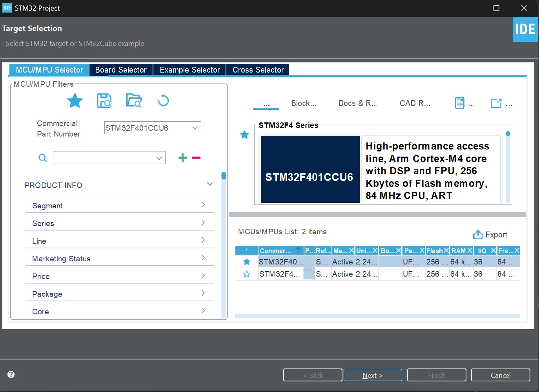539x392 pixels.
Task: Open the Block... tab
Action: (x=304, y=103)
